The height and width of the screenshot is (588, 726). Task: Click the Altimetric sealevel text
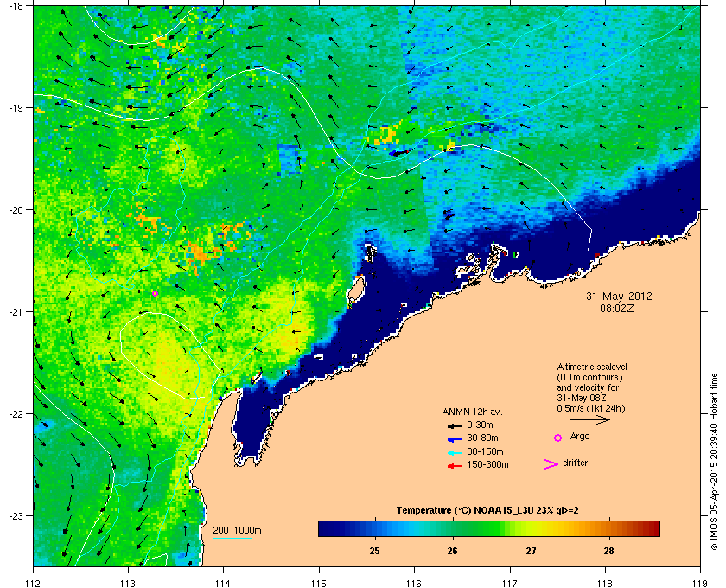point(592,367)
